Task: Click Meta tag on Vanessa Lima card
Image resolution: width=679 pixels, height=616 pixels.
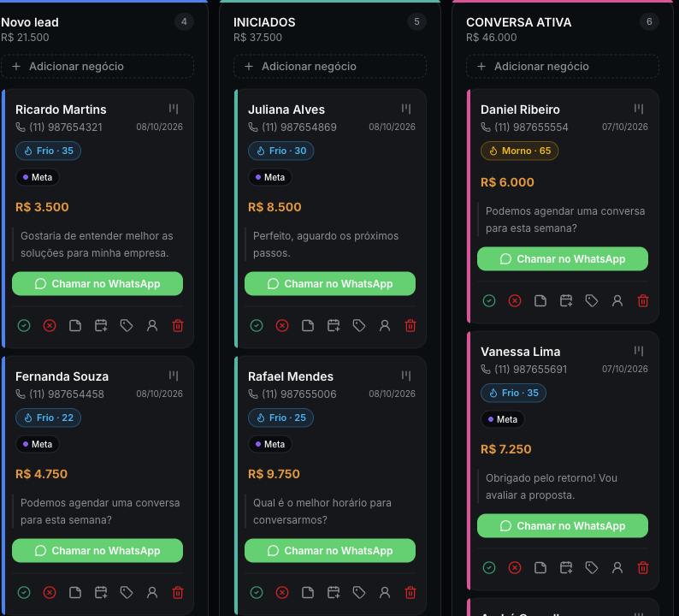Action: [x=503, y=419]
